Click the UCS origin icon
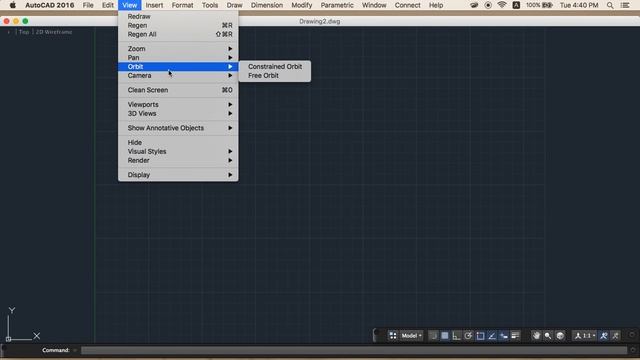Screen dimensions: 640x360 pos(8,339)
